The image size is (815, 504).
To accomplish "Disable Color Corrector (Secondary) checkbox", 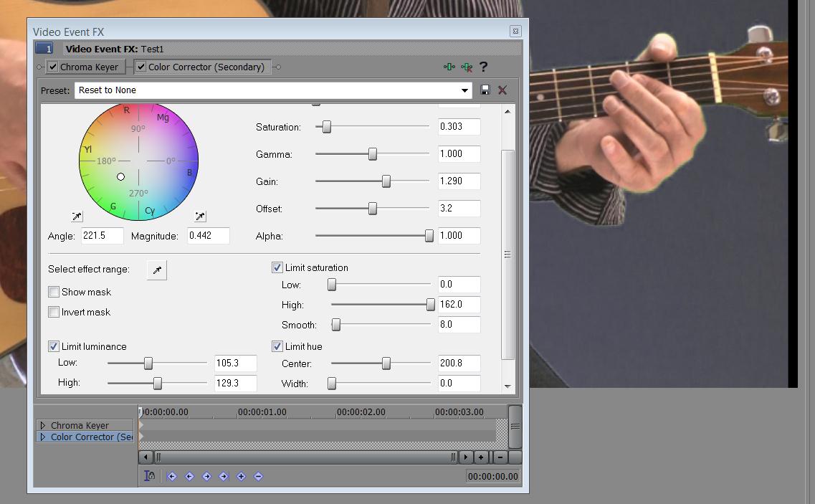I will [141, 67].
